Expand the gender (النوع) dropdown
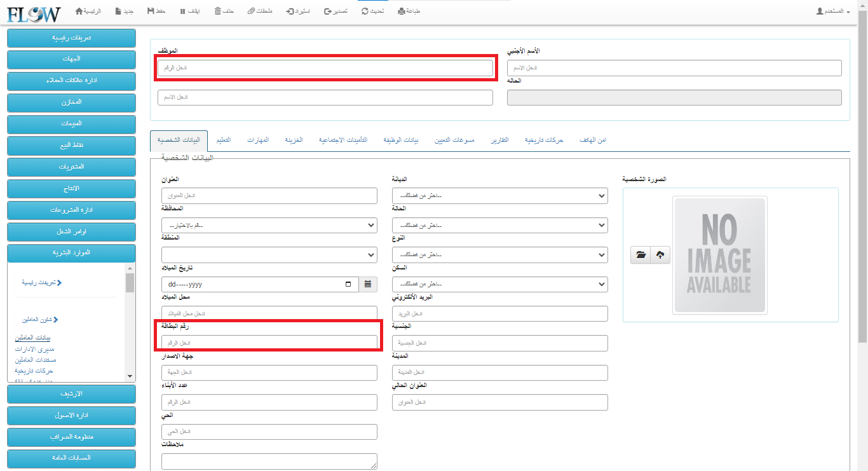The width and height of the screenshot is (868, 471). [499, 255]
